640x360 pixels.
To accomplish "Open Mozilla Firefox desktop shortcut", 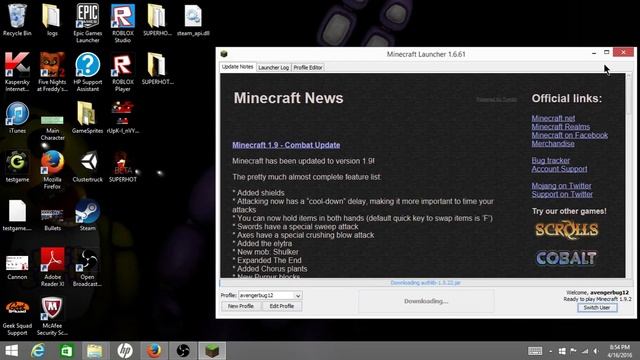I will [52, 169].
